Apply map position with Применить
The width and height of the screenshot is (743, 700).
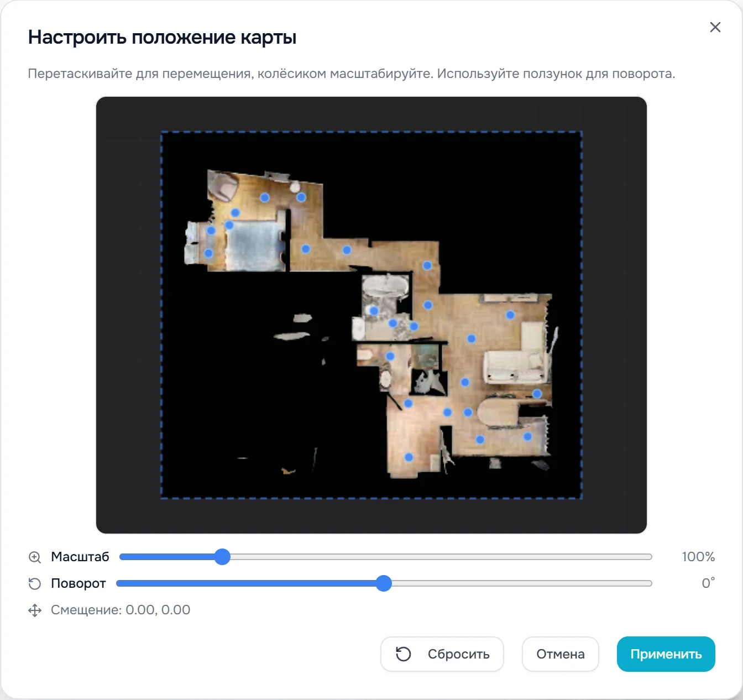tap(666, 654)
